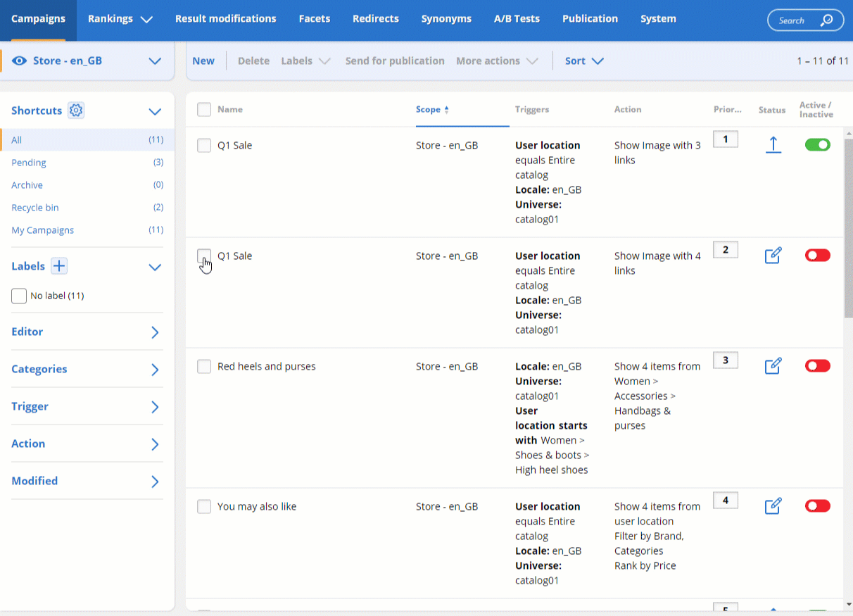Enable the inactive toggle for priority 2 Q1 Sale
This screenshot has width=853, height=616.
[x=818, y=256]
